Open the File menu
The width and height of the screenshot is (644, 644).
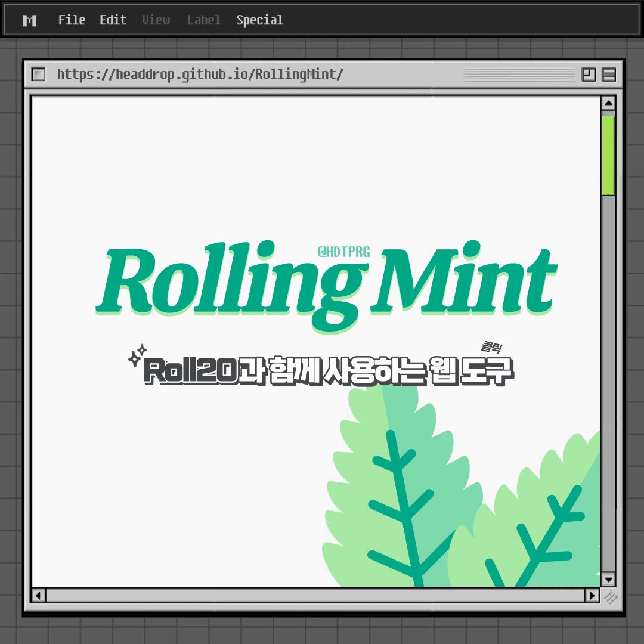72,20
